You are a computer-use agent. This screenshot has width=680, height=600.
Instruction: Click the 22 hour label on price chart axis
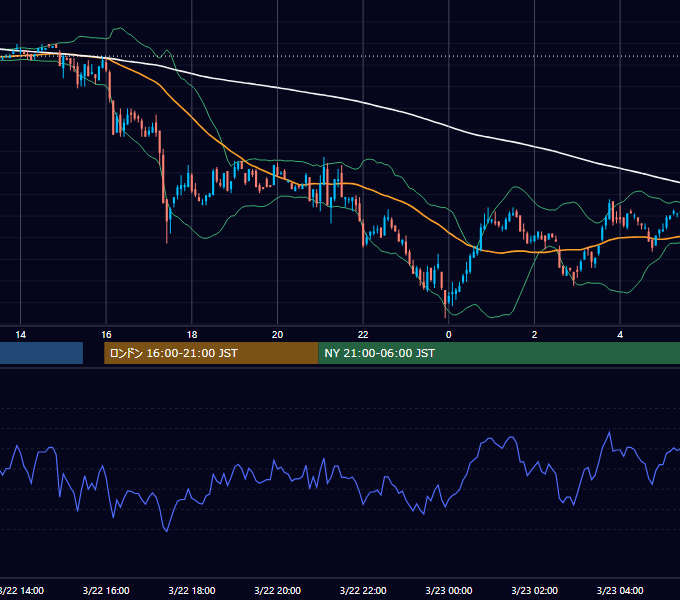(x=363, y=335)
